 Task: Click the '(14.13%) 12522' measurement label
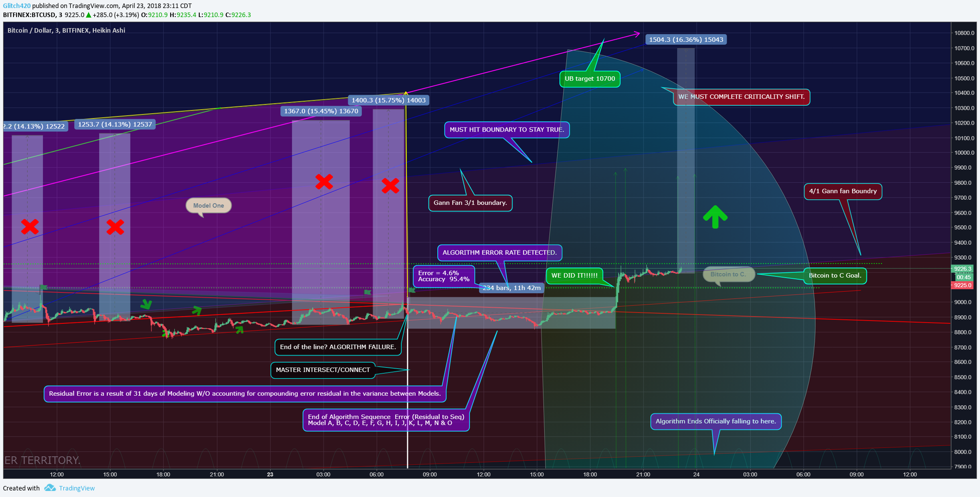point(35,127)
